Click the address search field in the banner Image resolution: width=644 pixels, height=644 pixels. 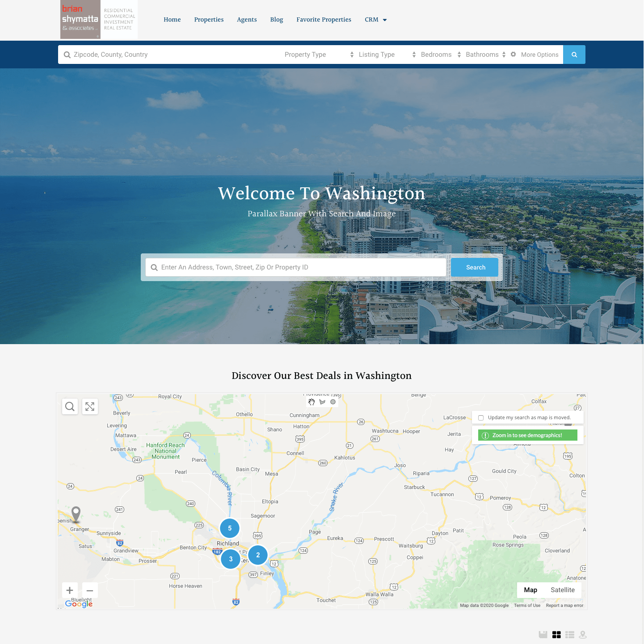[x=296, y=267]
